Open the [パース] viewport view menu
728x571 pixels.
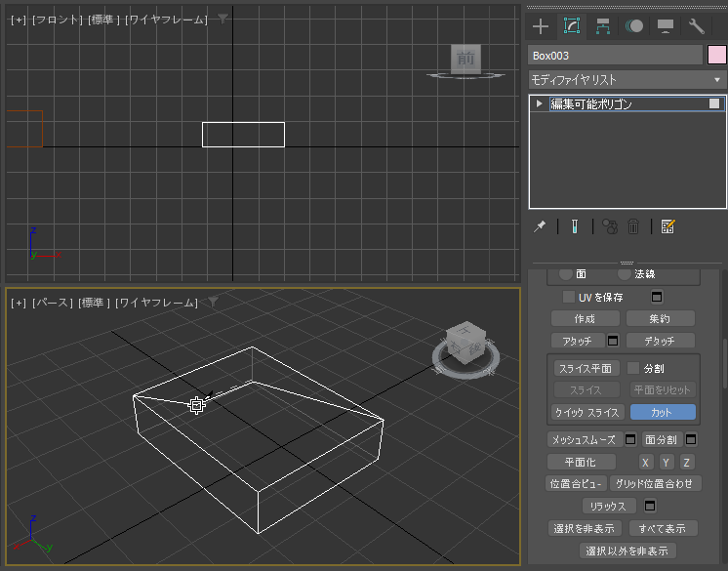click(53, 303)
